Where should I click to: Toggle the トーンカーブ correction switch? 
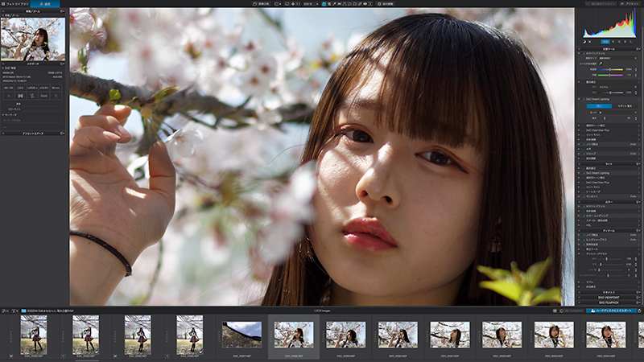point(584,191)
